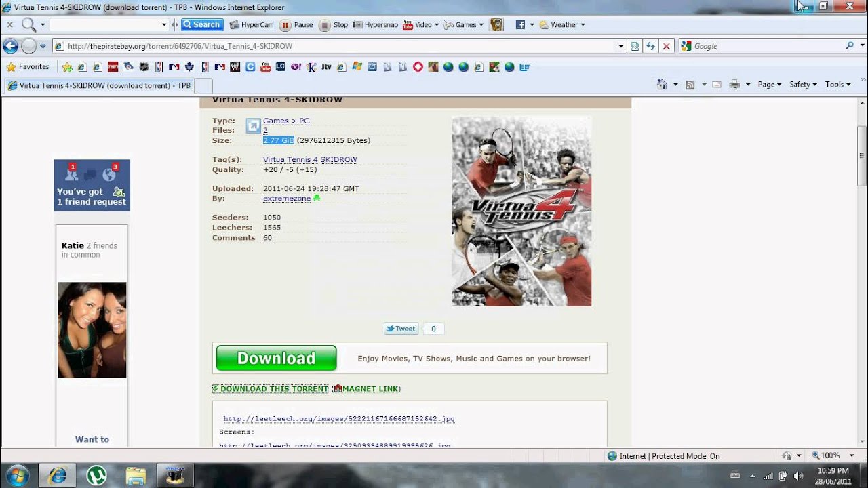Go back with the browser Back arrow
This screenshot has height=488, width=868.
10,46
